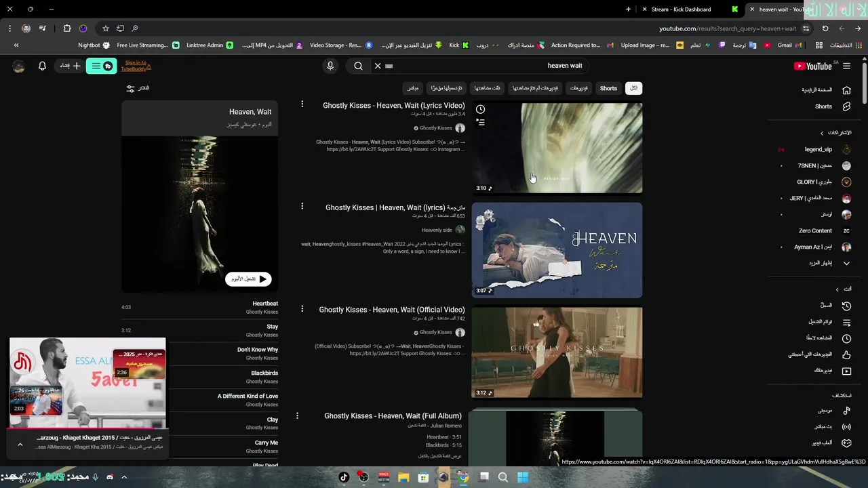The image size is (868, 488).
Task: Select the 'الكل' filter chip
Action: coord(633,88)
